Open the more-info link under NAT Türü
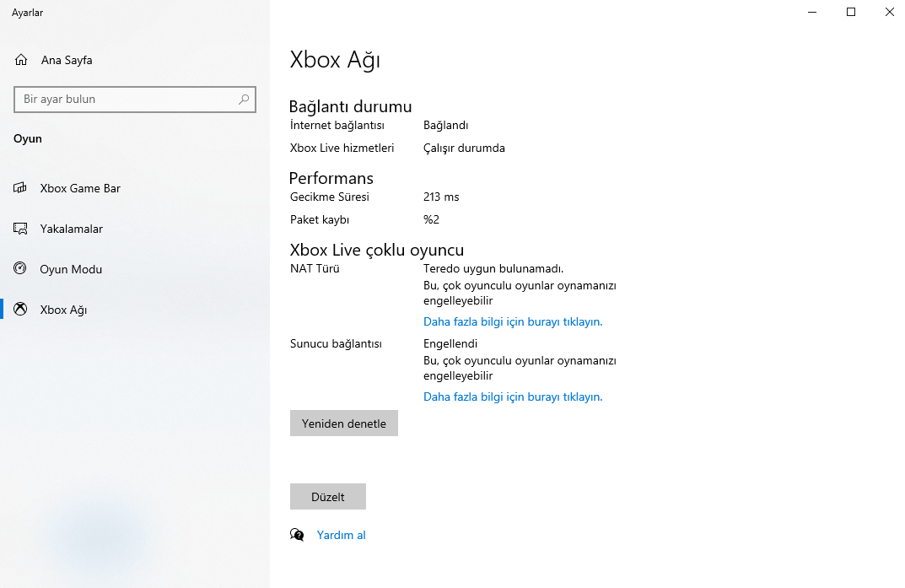The image size is (905, 588). (513, 321)
